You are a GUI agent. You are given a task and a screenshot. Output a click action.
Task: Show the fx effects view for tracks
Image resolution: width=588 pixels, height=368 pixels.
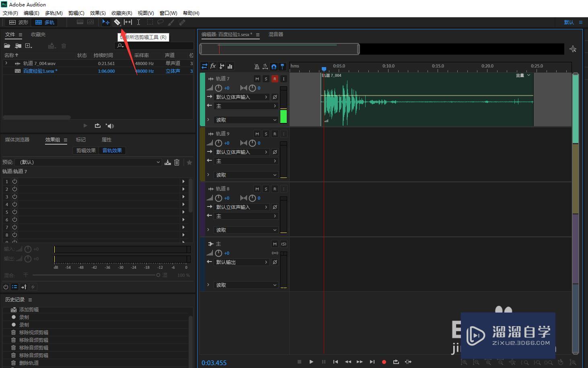(x=213, y=66)
